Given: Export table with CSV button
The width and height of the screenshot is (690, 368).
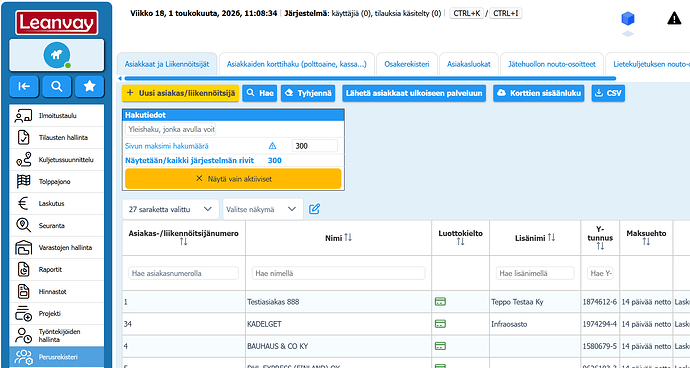Looking at the screenshot, I should 608,93.
